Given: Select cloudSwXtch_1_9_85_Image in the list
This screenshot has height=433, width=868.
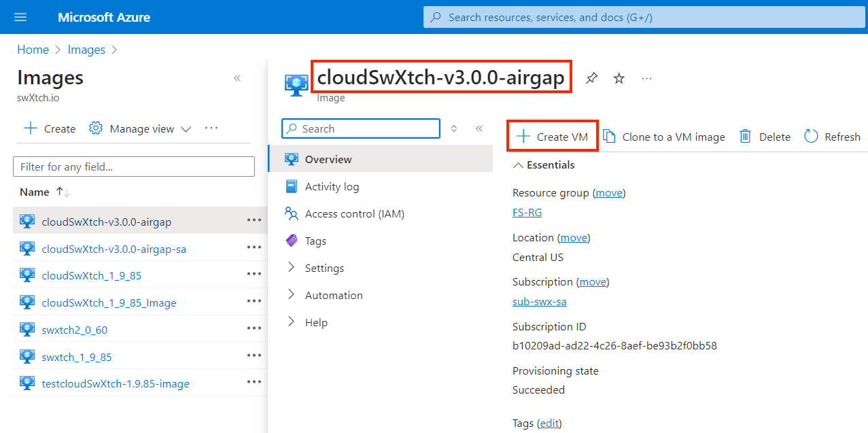Looking at the screenshot, I should pos(109,303).
